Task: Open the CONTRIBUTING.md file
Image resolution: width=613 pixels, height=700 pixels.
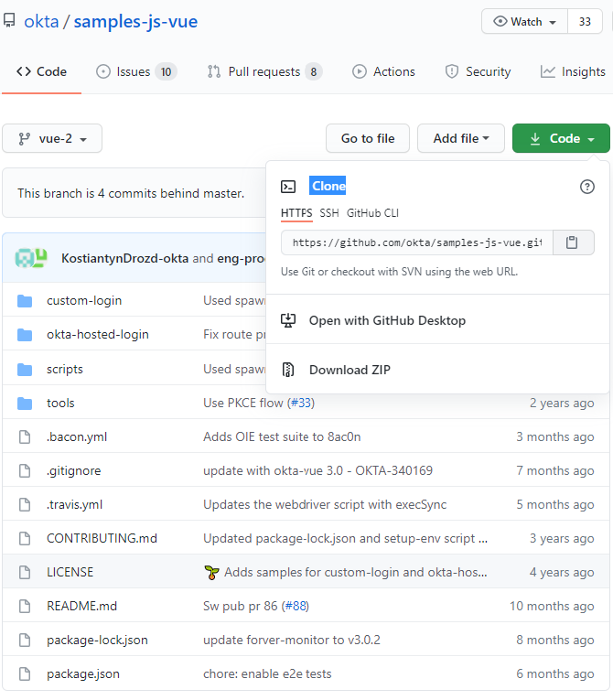Action: pos(102,538)
